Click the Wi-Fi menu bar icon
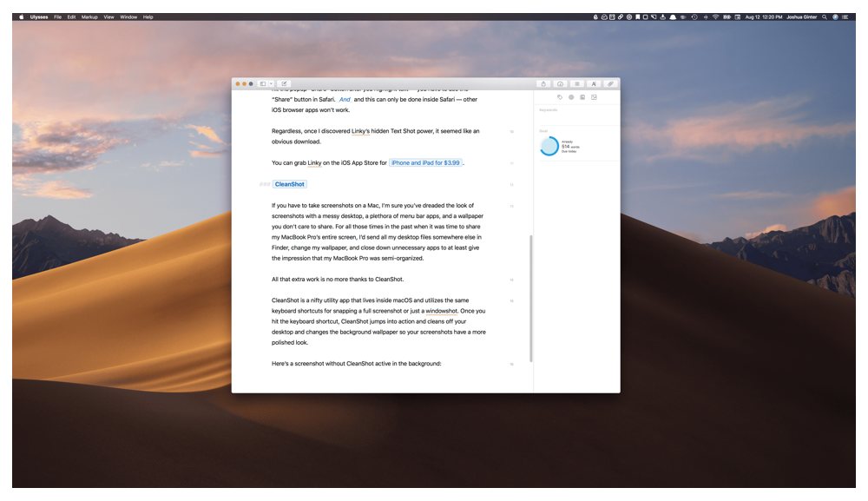868x501 pixels. pyautogui.click(x=715, y=17)
